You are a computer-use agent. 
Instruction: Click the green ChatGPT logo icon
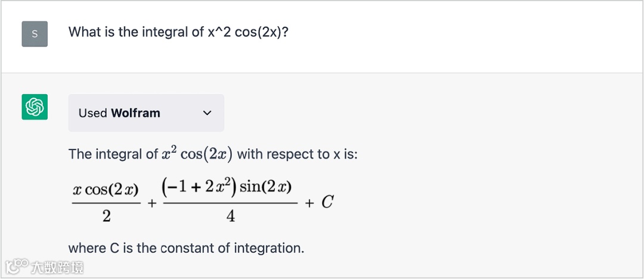coord(35,107)
